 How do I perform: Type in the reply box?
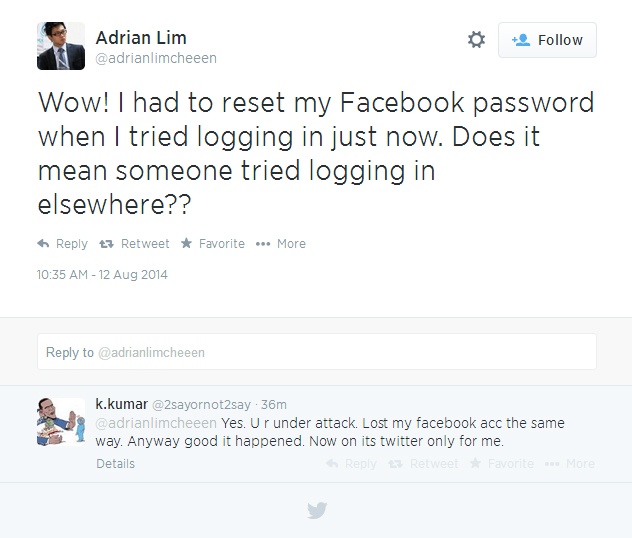point(316,352)
